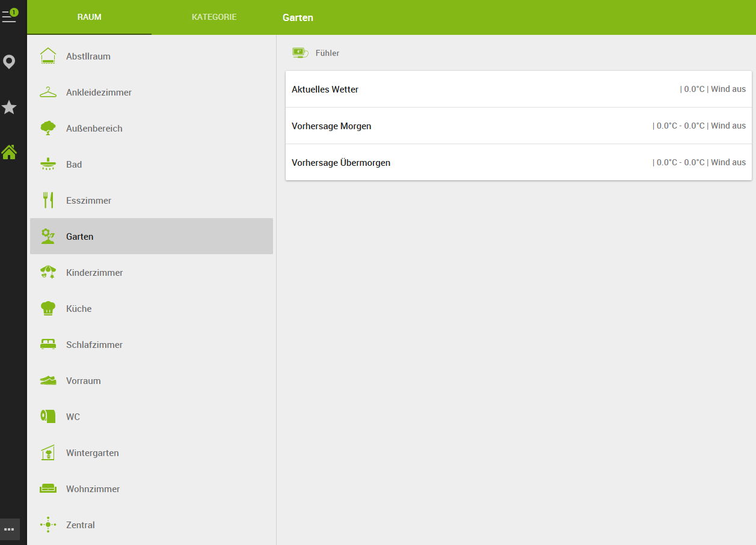Select Abstllraum room entry
756x545 pixels.
point(152,56)
